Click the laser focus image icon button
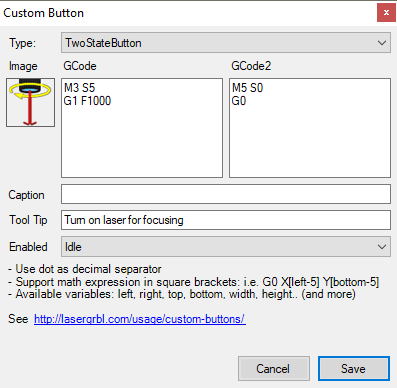The image size is (397, 388). [x=30, y=103]
